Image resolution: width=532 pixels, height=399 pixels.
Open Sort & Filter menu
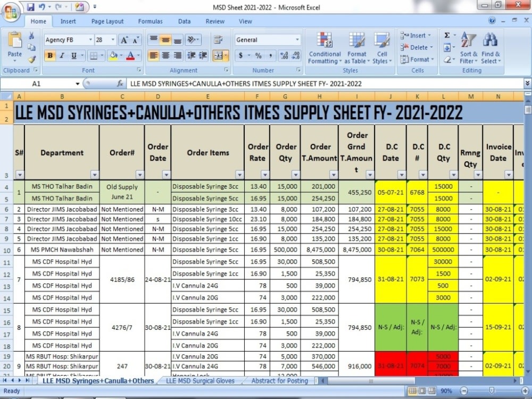click(469, 48)
